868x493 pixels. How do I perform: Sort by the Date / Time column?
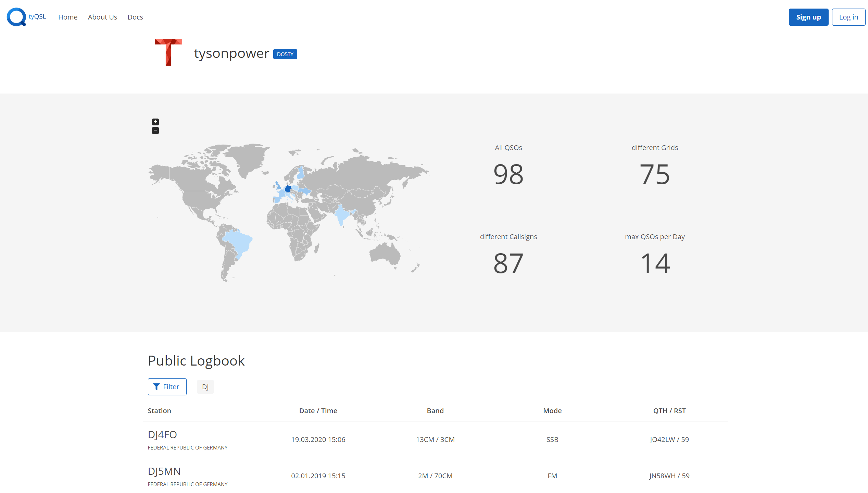[x=318, y=411]
